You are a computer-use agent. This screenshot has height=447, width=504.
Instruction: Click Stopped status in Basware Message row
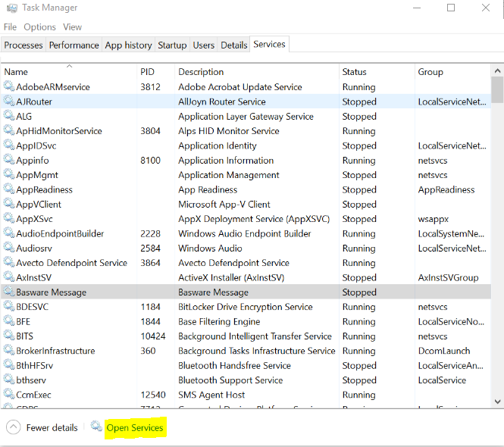coord(359,292)
